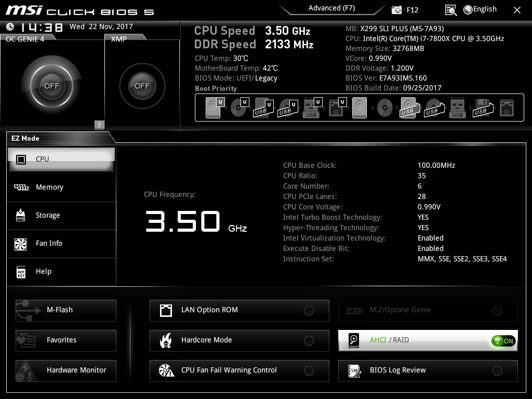Enable Hardcore Mode
The image size is (532, 399).
239,341
